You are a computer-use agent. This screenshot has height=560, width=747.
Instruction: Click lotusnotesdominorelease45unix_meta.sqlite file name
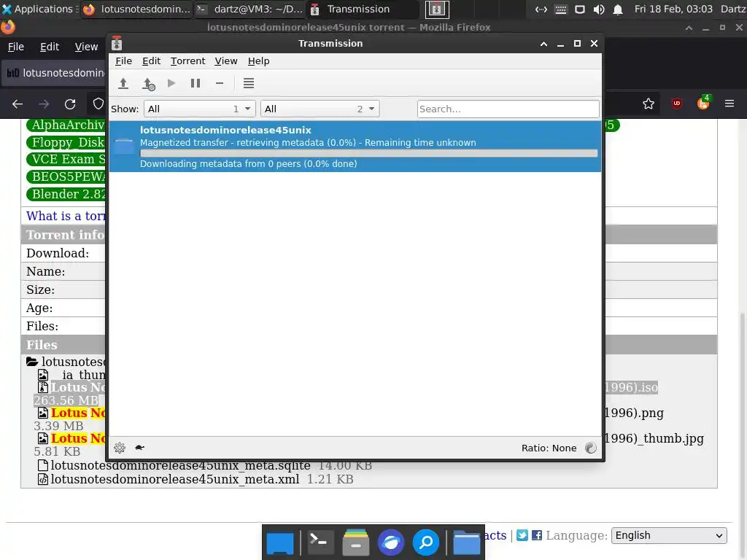pos(181,465)
